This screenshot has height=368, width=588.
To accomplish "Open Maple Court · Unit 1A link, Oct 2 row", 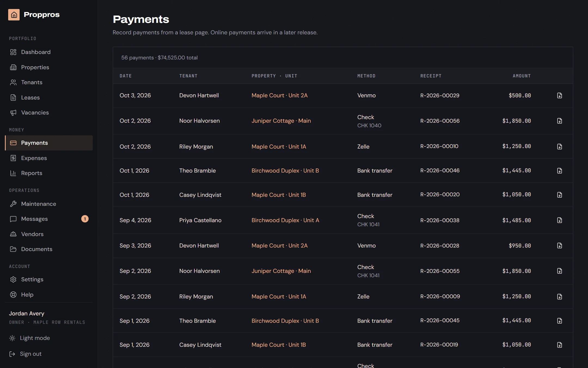I will (279, 147).
